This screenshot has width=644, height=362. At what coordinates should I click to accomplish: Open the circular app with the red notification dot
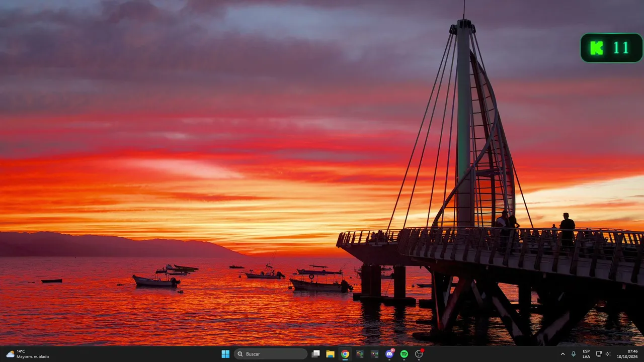click(419, 354)
